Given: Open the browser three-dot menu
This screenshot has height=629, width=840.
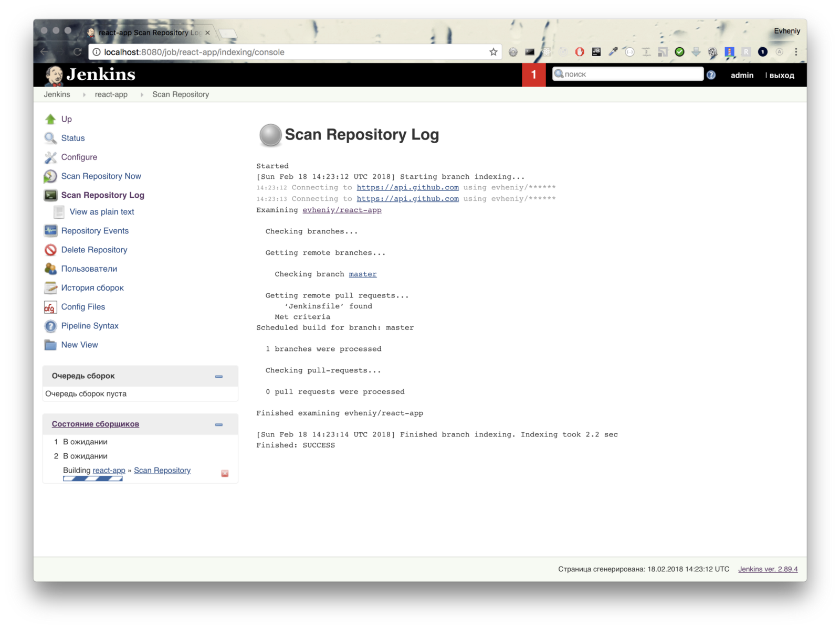Looking at the screenshot, I should pos(795,52).
